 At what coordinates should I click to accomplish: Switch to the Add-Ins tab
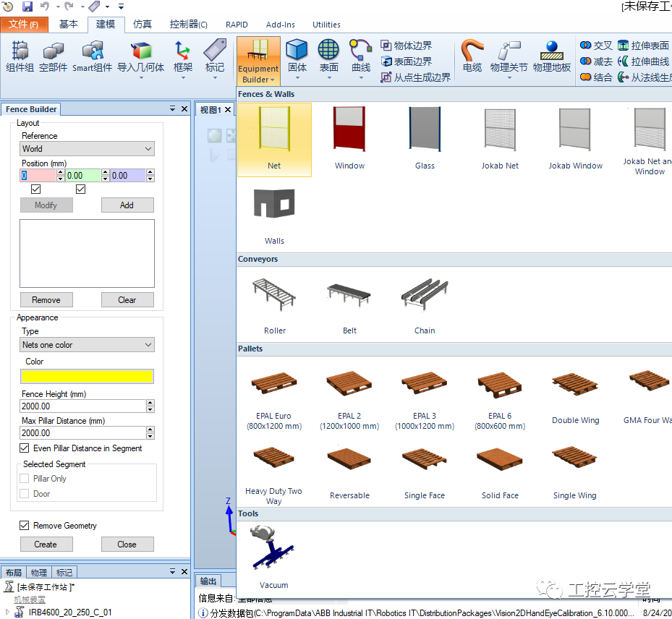(x=280, y=25)
